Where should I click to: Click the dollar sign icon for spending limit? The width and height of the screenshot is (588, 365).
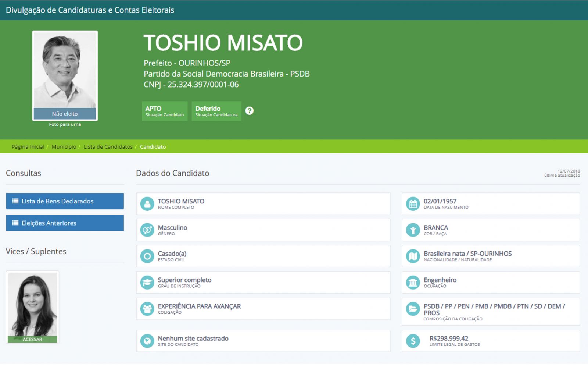(413, 341)
